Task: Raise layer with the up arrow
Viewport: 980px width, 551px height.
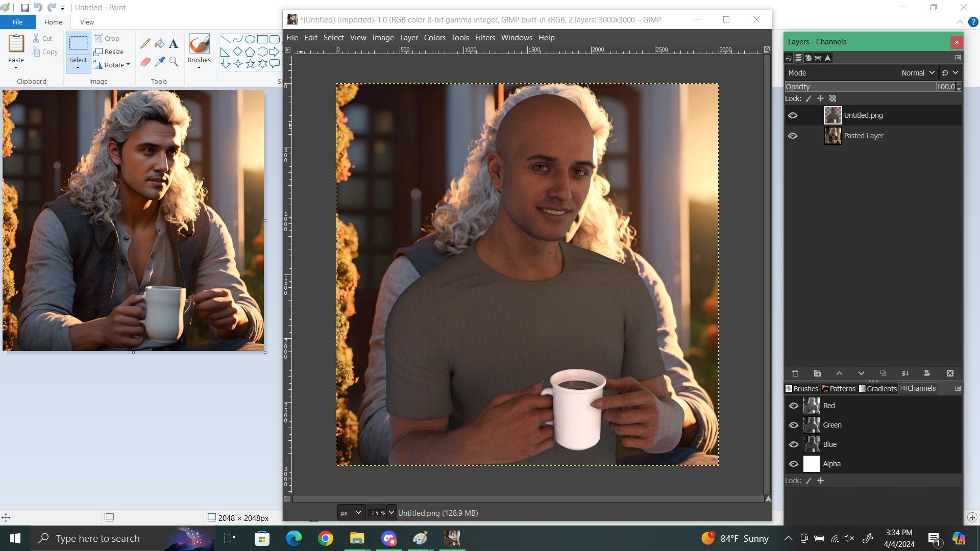Action: [x=839, y=373]
